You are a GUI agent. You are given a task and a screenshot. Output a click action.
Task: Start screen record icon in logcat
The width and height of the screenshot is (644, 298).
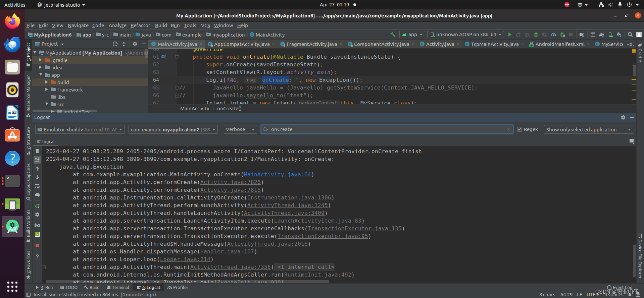[37, 234]
